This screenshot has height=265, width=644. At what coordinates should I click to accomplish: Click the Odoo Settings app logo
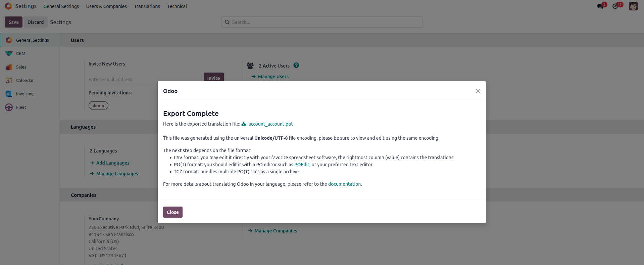pos(8,6)
